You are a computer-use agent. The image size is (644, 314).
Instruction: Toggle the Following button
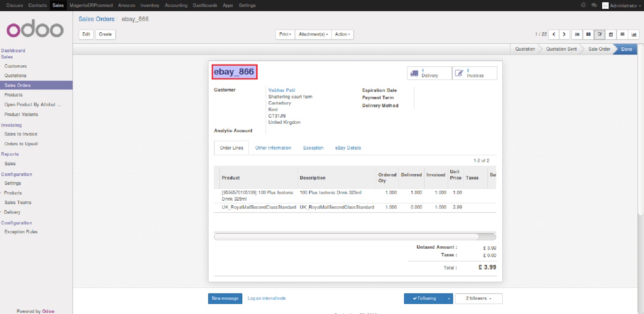(x=424, y=299)
